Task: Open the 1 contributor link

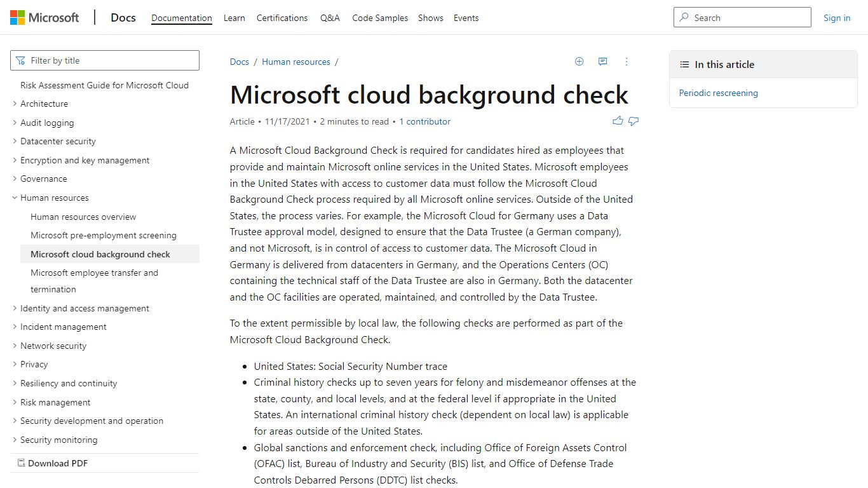Action: tap(424, 121)
